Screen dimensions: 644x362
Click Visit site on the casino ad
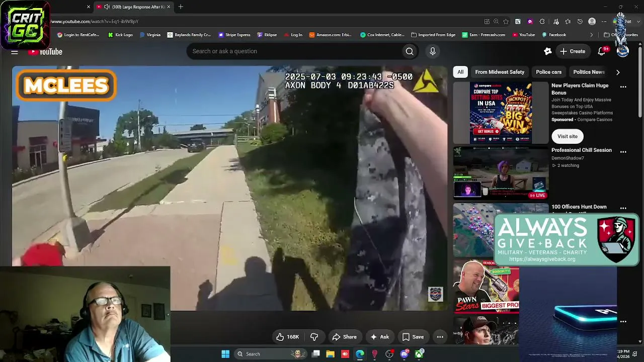point(568,136)
